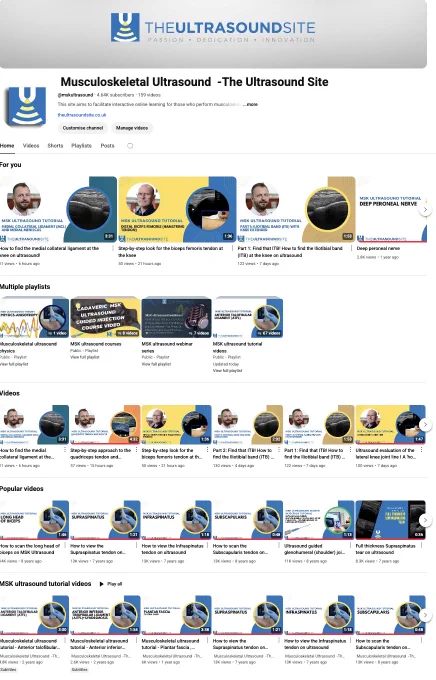Open View full playlist under MSK ultrasound tutorial videos
Screen dimensions: 436x680
pyautogui.click(x=227, y=370)
